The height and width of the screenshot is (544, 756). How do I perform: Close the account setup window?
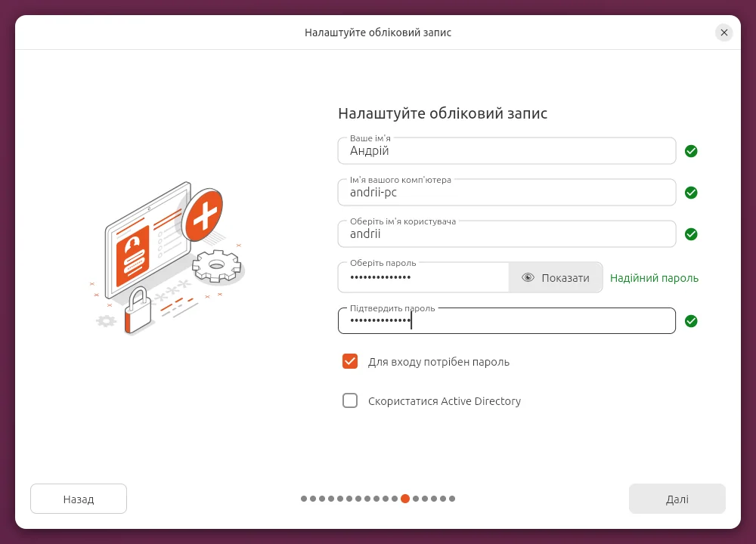pyautogui.click(x=723, y=32)
